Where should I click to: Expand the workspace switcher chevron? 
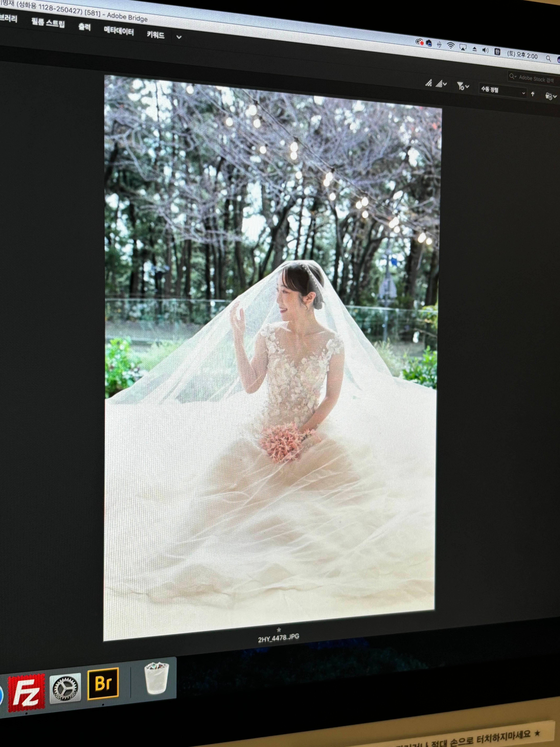pos(179,37)
